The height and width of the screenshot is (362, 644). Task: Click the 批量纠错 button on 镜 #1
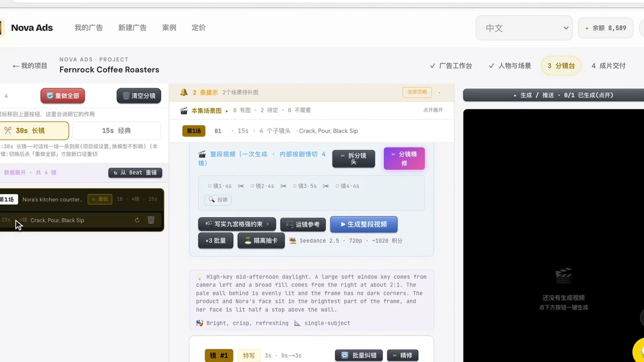tap(359, 355)
